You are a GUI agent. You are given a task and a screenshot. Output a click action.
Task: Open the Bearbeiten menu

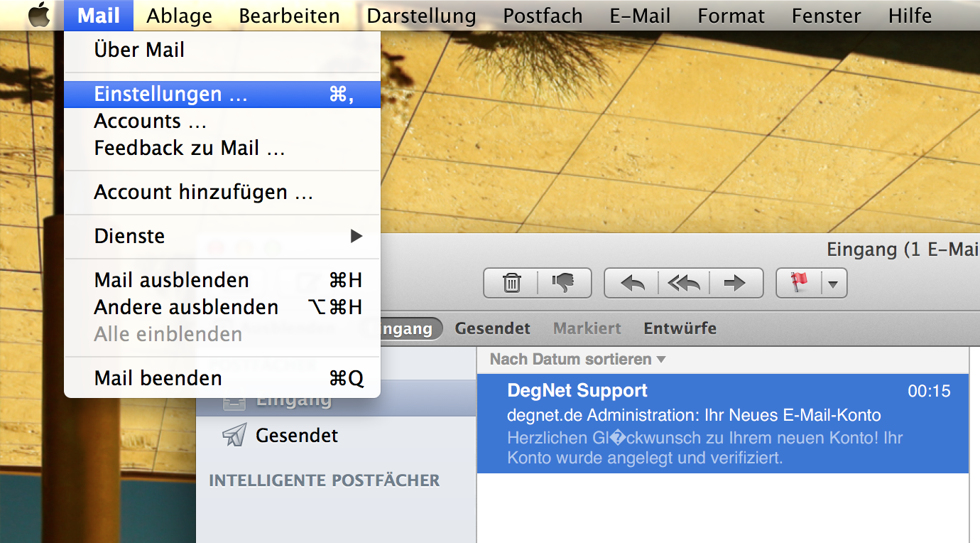(x=290, y=15)
